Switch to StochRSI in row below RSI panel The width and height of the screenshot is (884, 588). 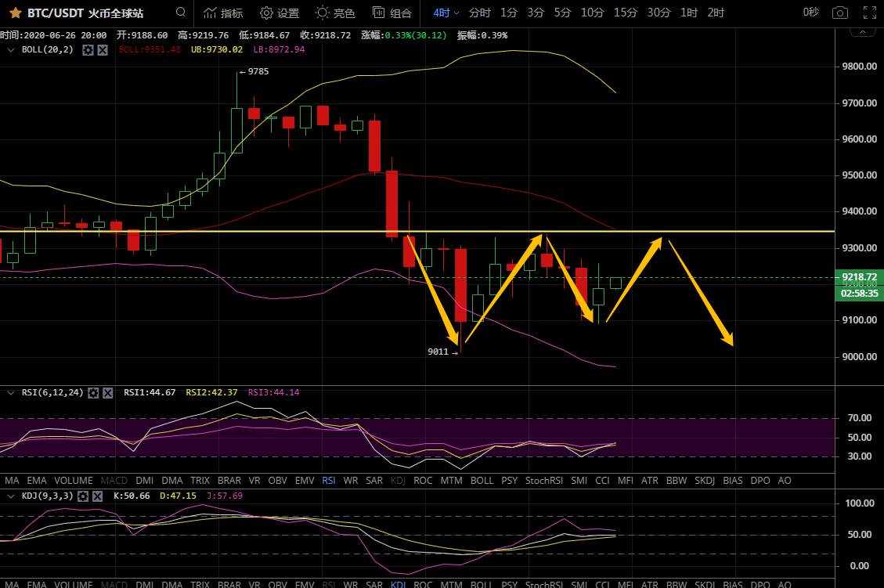(544, 480)
